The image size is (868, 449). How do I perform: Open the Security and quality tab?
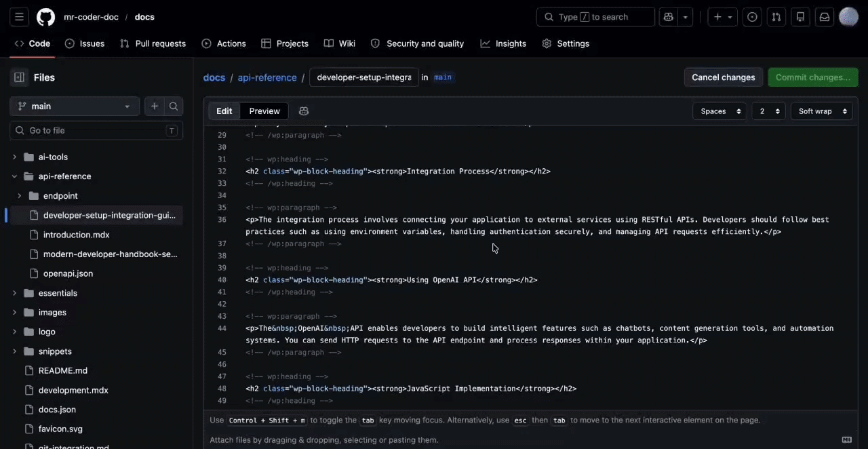click(418, 43)
